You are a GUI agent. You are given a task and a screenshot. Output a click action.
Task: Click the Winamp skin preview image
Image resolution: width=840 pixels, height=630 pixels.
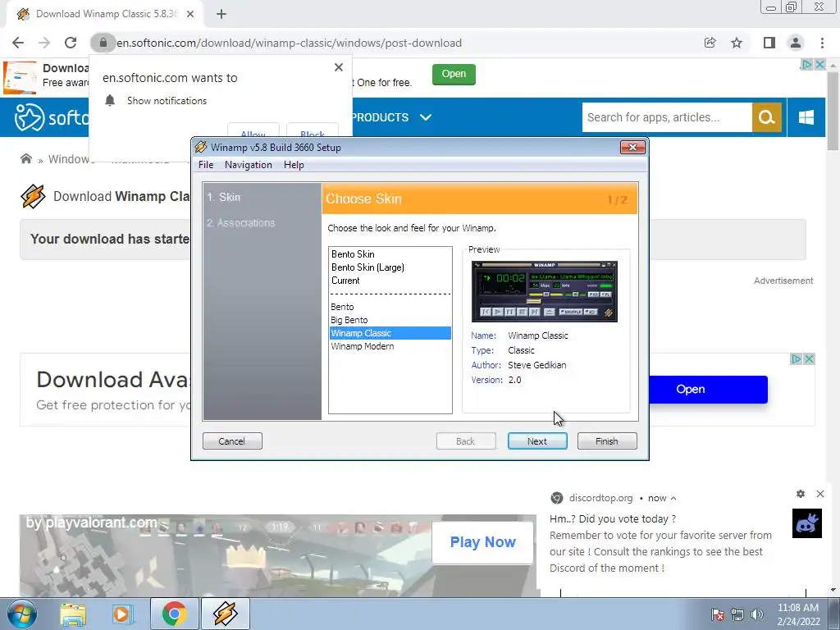(x=545, y=291)
